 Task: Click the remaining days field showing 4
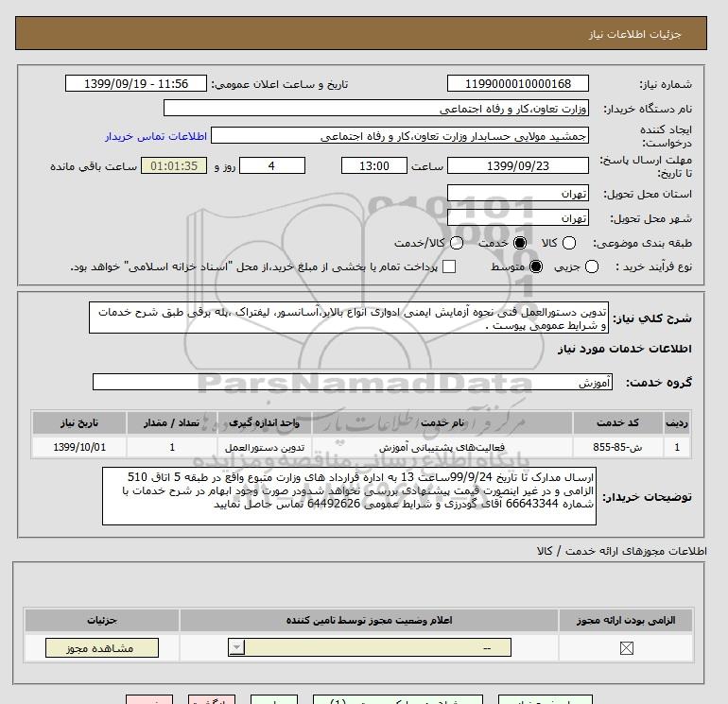click(272, 165)
